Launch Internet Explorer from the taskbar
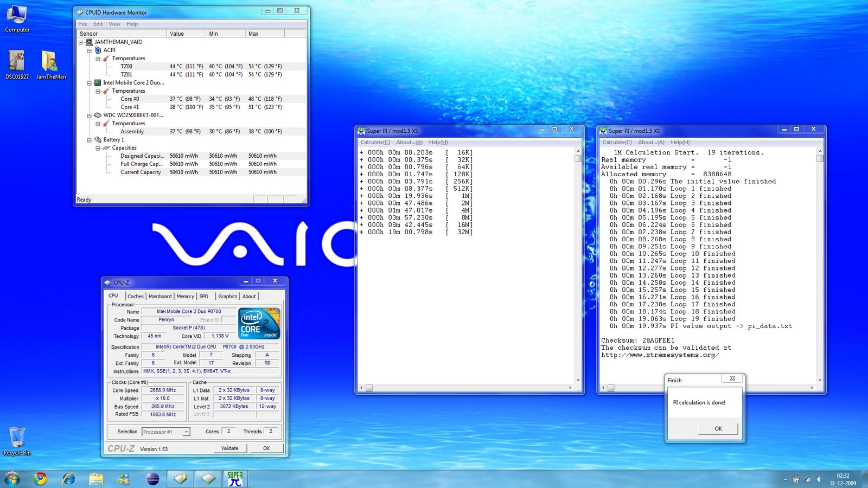Image resolution: width=868 pixels, height=488 pixels. click(x=68, y=479)
